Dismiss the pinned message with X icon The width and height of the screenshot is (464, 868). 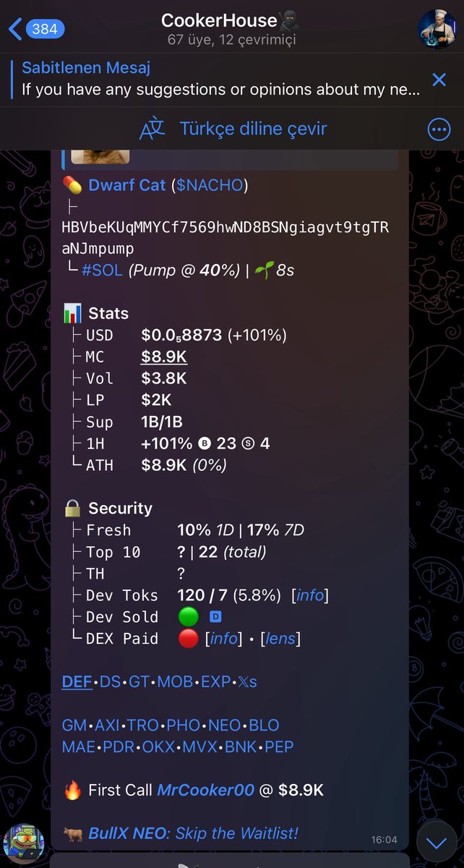pos(439,79)
